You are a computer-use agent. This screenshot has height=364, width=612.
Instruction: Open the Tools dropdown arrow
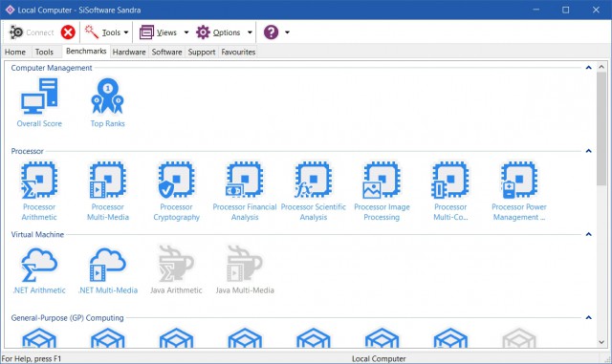(x=126, y=32)
